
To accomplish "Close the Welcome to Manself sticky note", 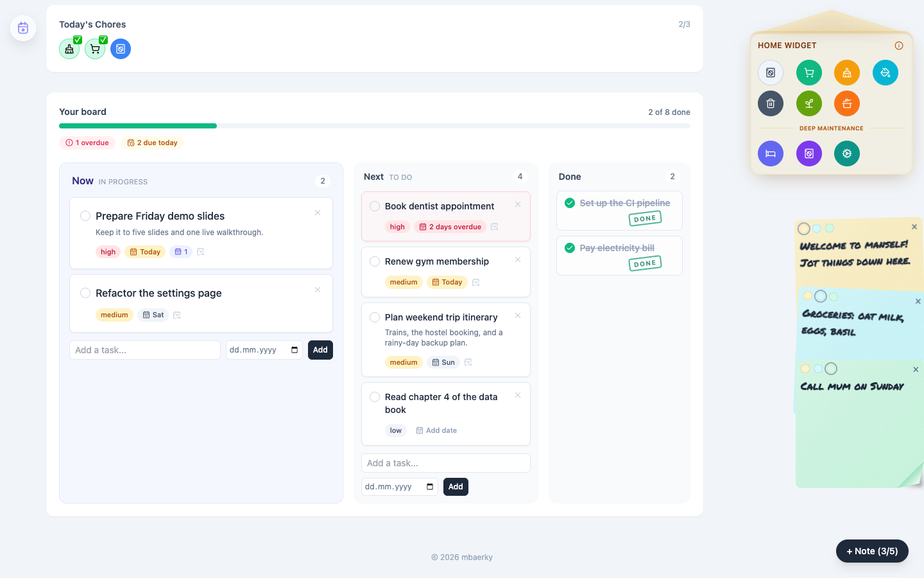I will [x=914, y=227].
